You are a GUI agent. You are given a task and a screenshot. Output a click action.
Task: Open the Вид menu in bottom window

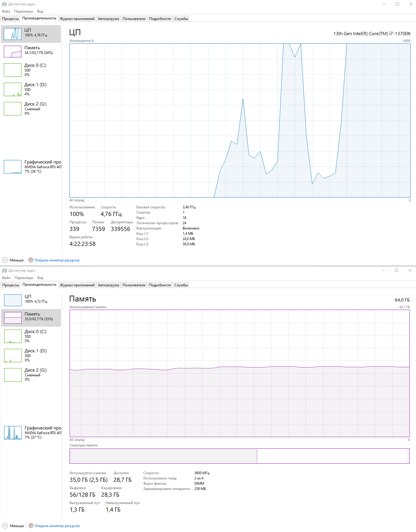[x=40, y=278]
